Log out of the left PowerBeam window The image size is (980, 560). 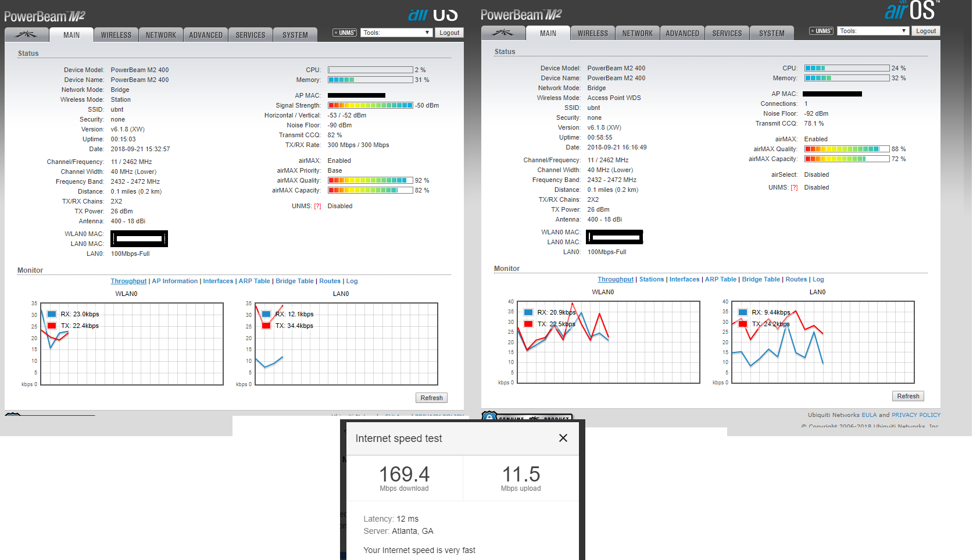pos(449,33)
